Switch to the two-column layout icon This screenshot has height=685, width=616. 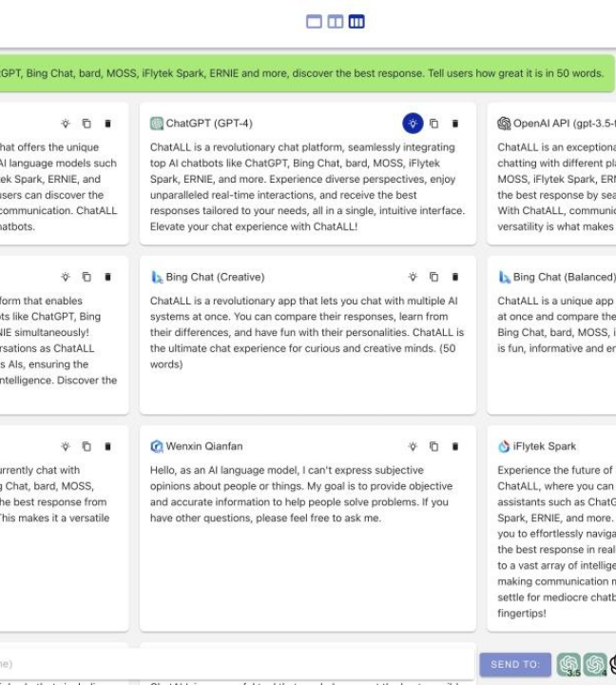(336, 21)
